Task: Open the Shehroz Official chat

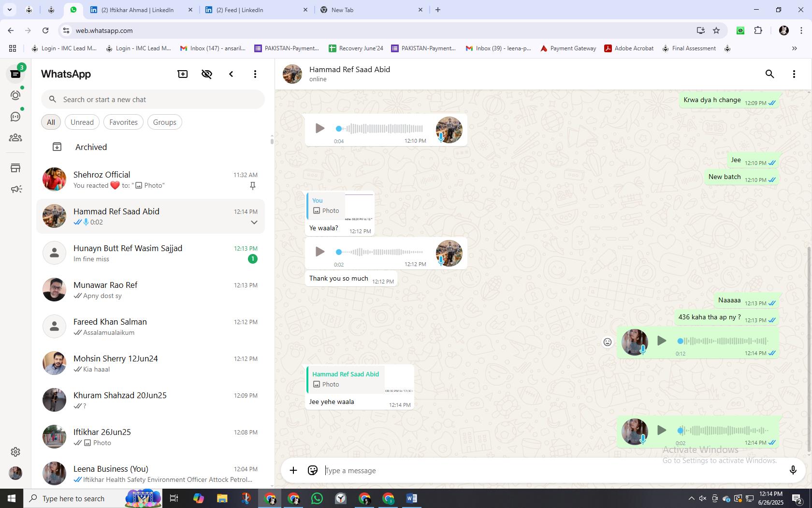Action: [150, 179]
